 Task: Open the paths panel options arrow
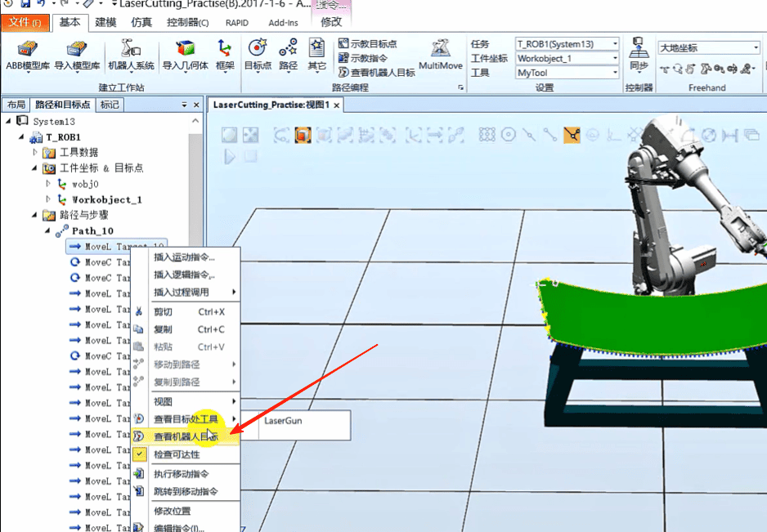(x=185, y=105)
